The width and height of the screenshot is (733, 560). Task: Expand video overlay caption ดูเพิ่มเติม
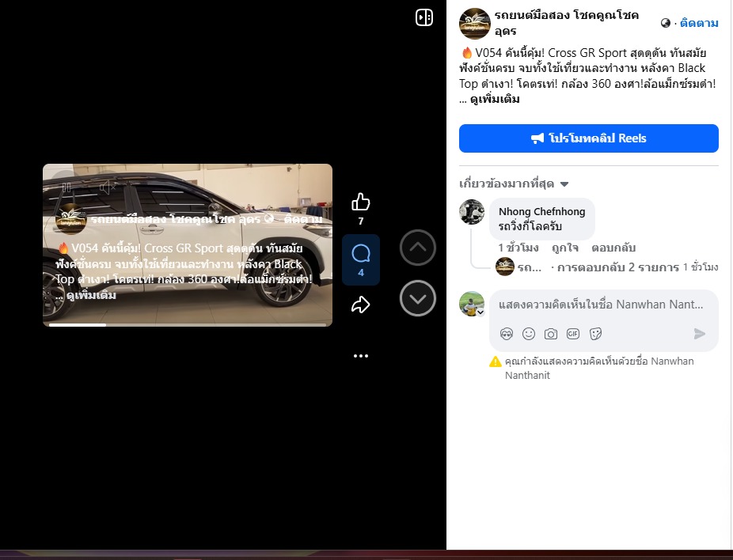(91, 295)
